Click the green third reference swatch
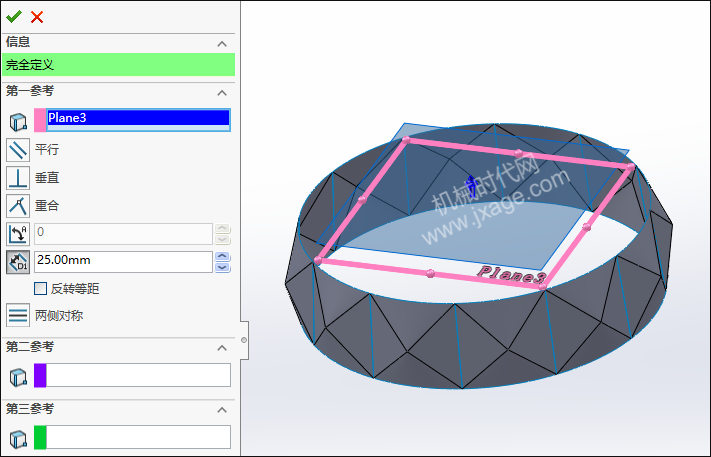 click(x=40, y=438)
